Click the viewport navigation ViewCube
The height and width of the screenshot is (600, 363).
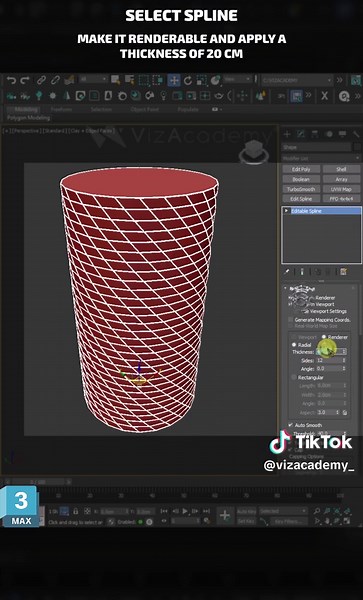253,152
